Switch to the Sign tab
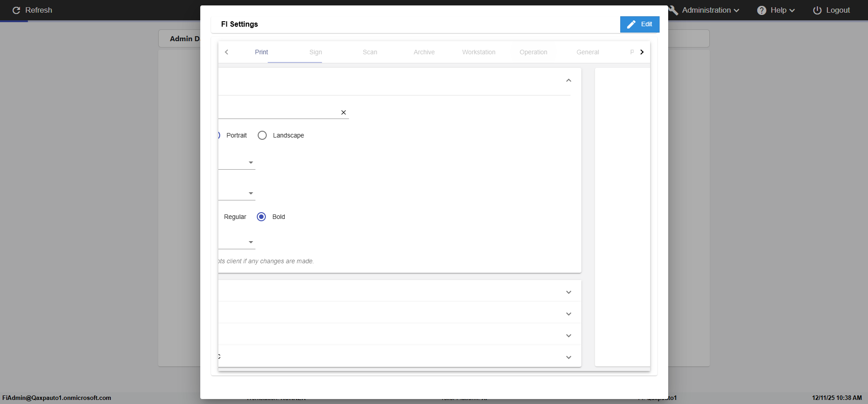The image size is (868, 404). coord(316,52)
